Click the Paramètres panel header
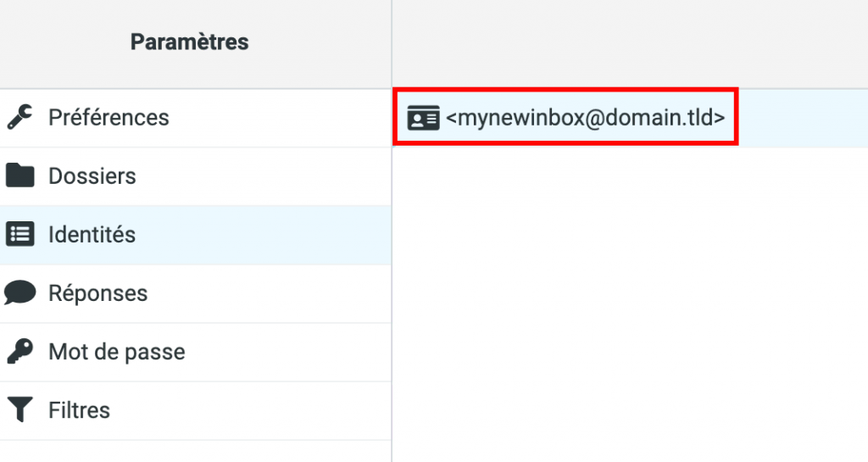Viewport: 868px width, 462px height. (189, 42)
